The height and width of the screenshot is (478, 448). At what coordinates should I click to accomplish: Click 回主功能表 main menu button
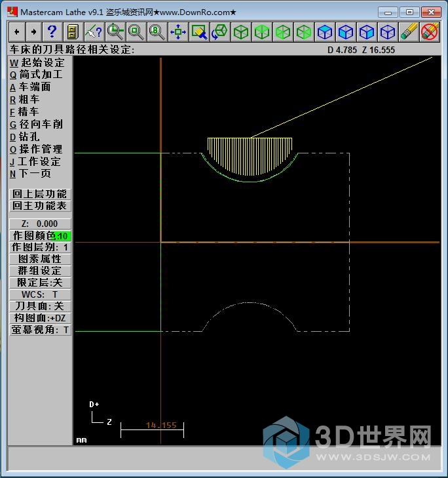[40, 206]
